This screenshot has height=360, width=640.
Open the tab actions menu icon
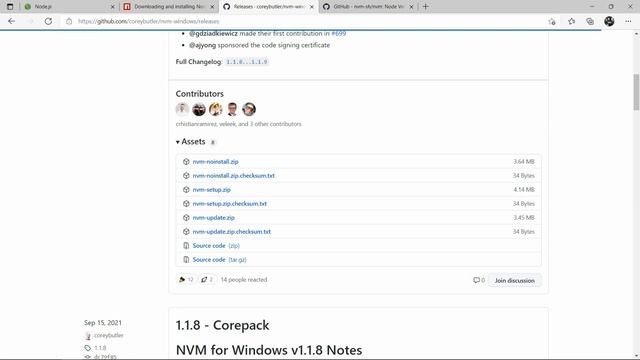click(10, 7)
